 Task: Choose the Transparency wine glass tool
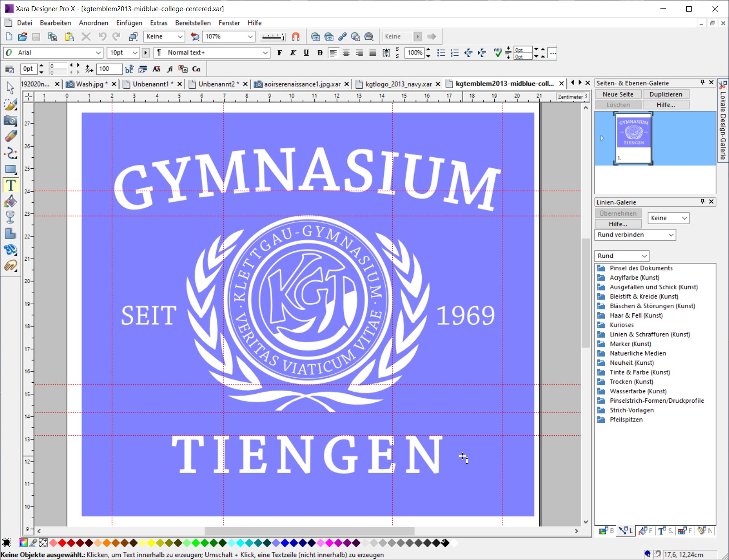click(10, 217)
